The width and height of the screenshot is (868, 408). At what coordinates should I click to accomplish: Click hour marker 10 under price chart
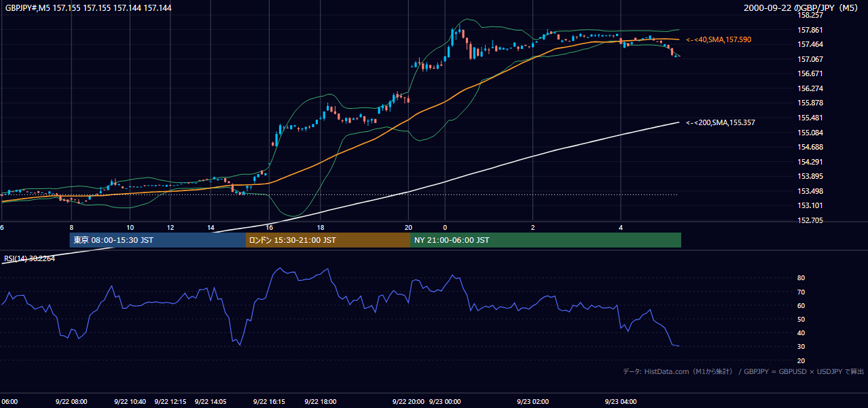click(130, 227)
